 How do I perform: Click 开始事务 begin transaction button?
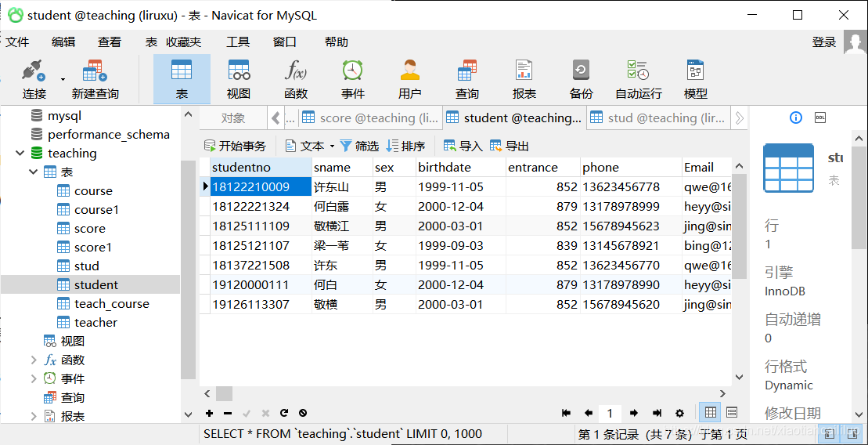(x=236, y=147)
